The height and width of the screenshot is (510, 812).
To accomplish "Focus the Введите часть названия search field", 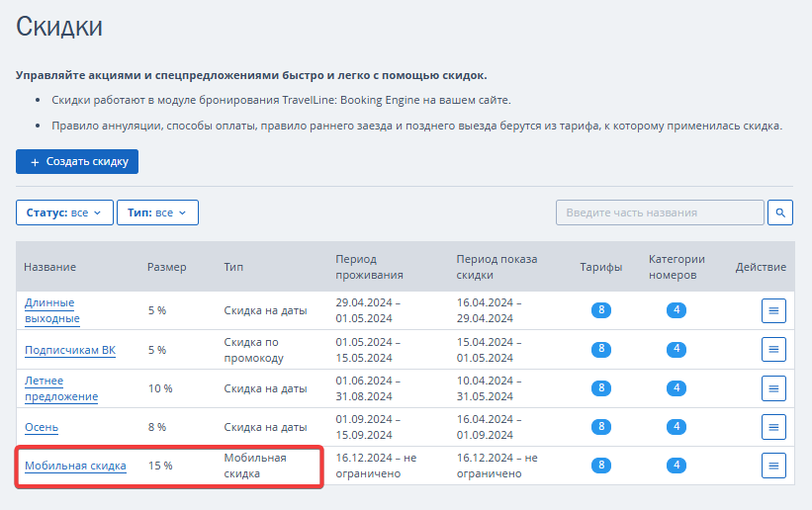I will pos(660,212).
